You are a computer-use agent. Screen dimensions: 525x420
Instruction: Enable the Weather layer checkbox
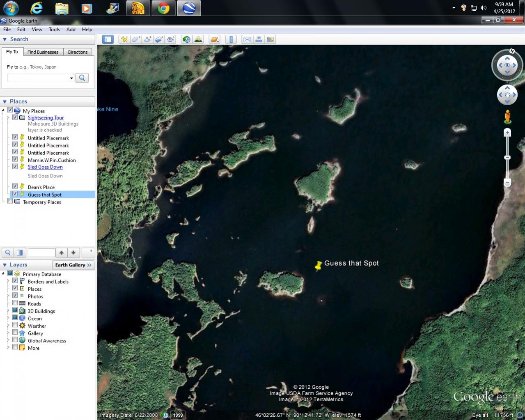point(15,325)
